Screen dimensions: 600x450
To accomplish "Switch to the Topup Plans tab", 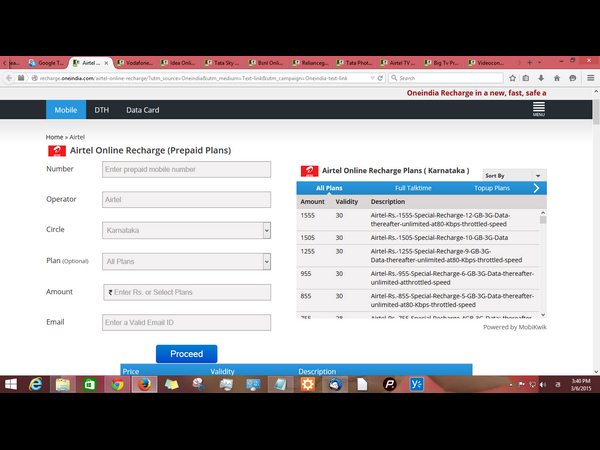I will (491, 188).
